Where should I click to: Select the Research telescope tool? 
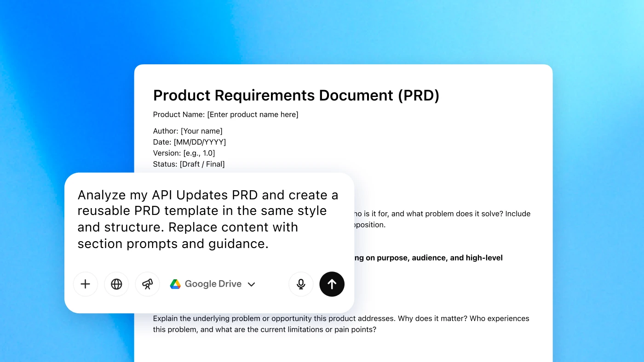pos(147,284)
